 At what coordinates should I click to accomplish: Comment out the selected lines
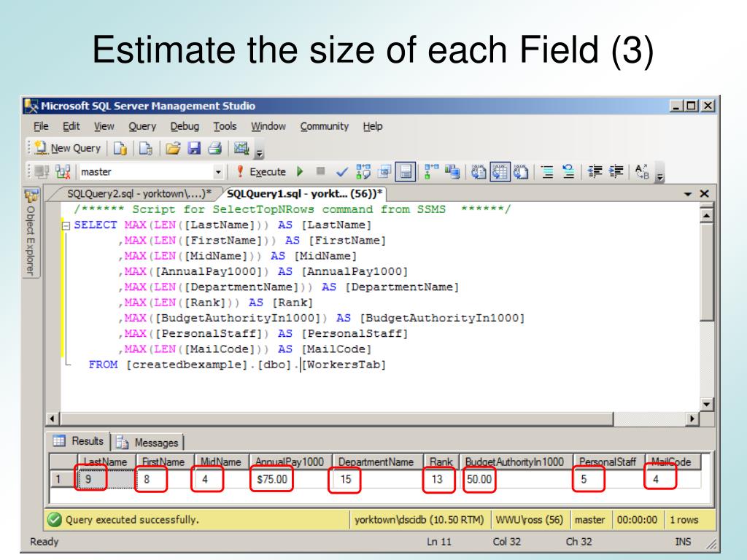pos(547,171)
